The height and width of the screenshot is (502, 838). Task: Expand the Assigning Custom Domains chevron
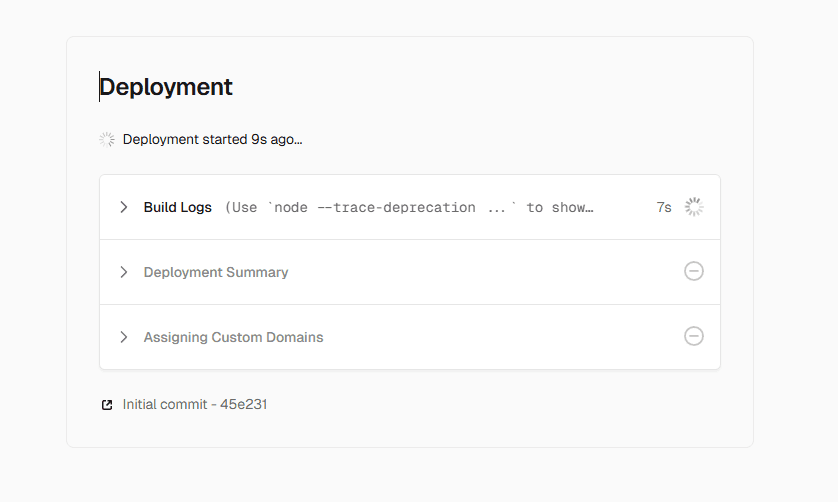click(124, 337)
